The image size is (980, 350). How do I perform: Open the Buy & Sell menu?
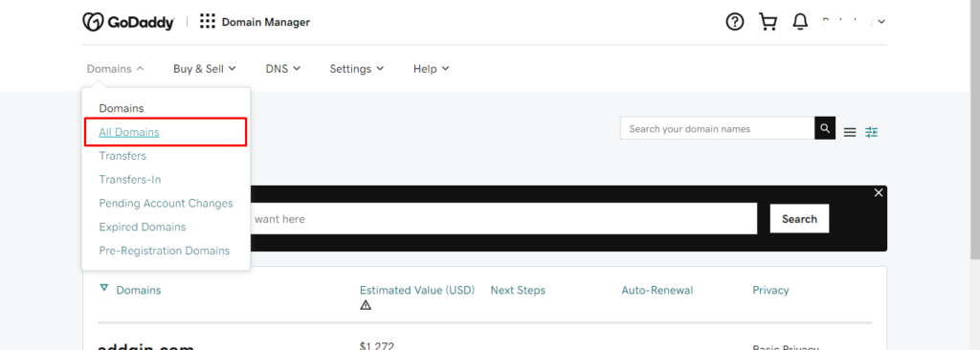(205, 69)
